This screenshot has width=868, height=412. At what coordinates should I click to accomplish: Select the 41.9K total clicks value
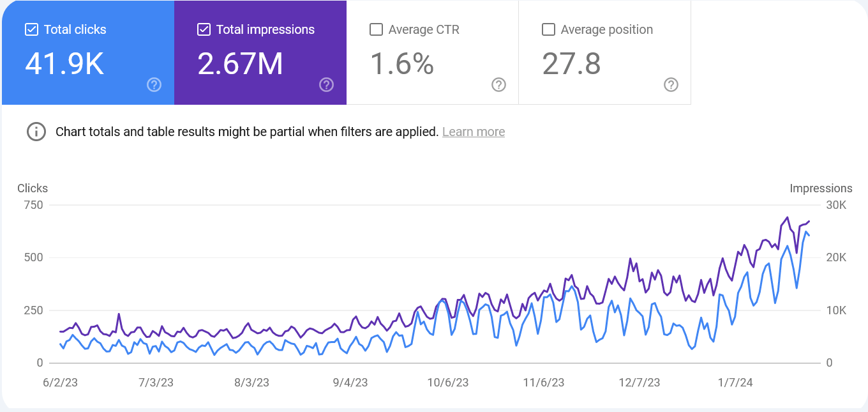coord(64,64)
